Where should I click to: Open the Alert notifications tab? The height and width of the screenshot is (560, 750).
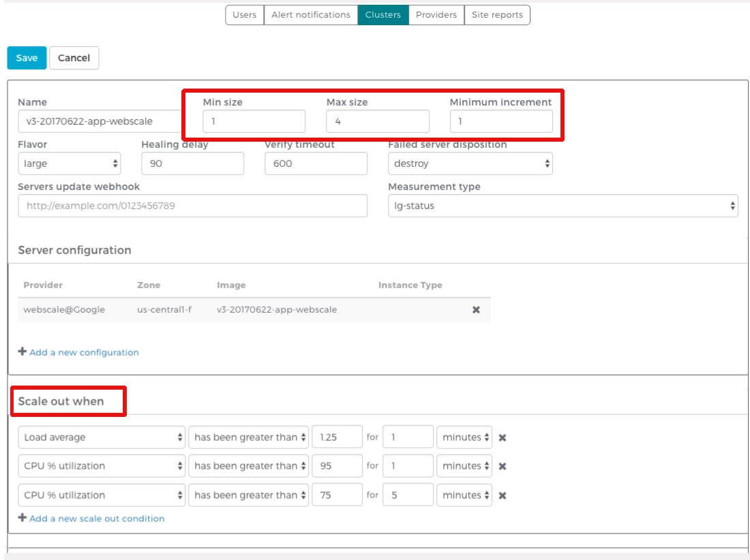pyautogui.click(x=310, y=15)
